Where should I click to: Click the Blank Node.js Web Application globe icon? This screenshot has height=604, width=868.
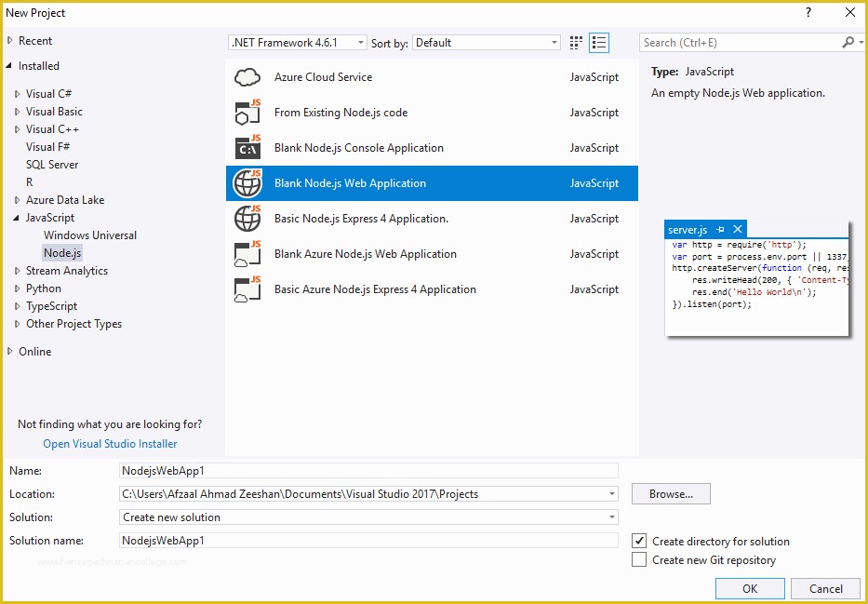[247, 183]
